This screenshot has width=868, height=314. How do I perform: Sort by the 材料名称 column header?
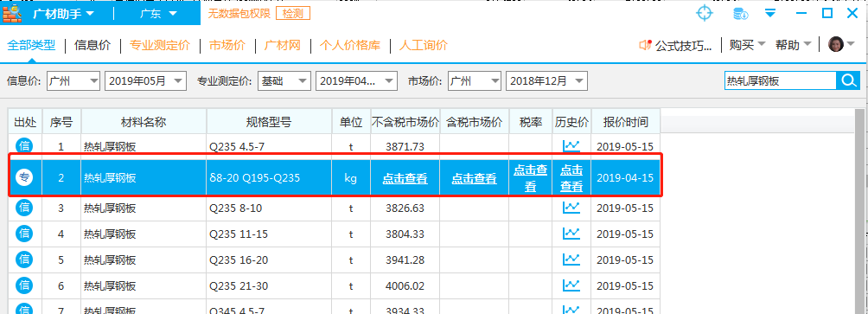click(x=144, y=122)
